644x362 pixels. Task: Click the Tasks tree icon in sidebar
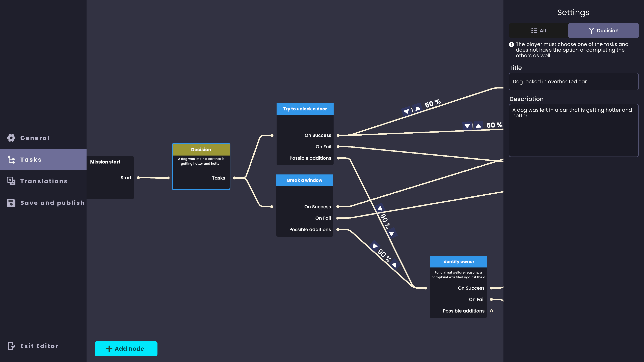[x=11, y=159]
